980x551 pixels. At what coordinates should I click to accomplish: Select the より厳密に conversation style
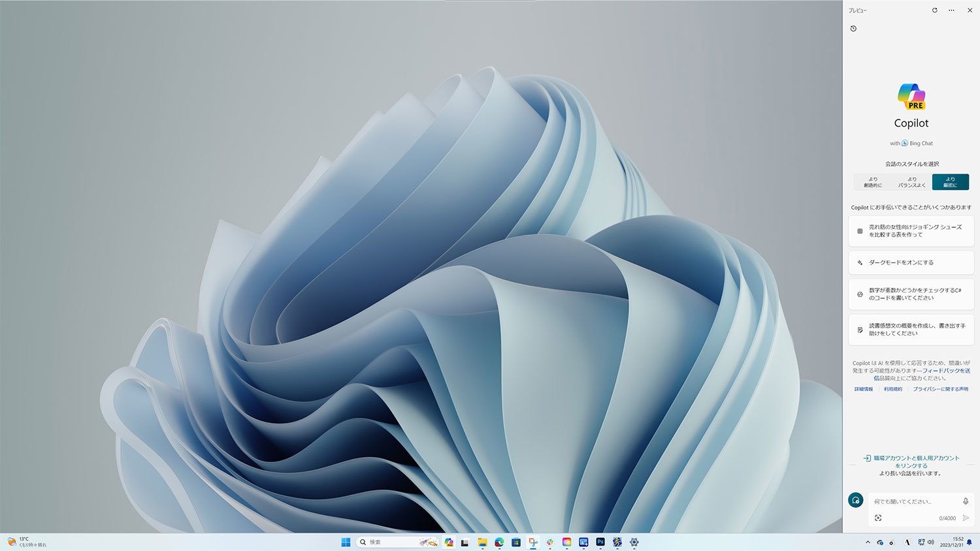(x=950, y=181)
